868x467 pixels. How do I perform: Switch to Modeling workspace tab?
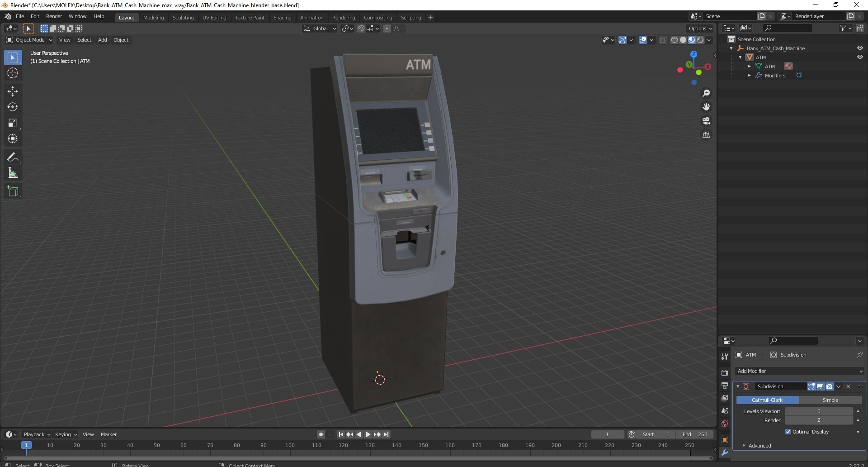(153, 18)
